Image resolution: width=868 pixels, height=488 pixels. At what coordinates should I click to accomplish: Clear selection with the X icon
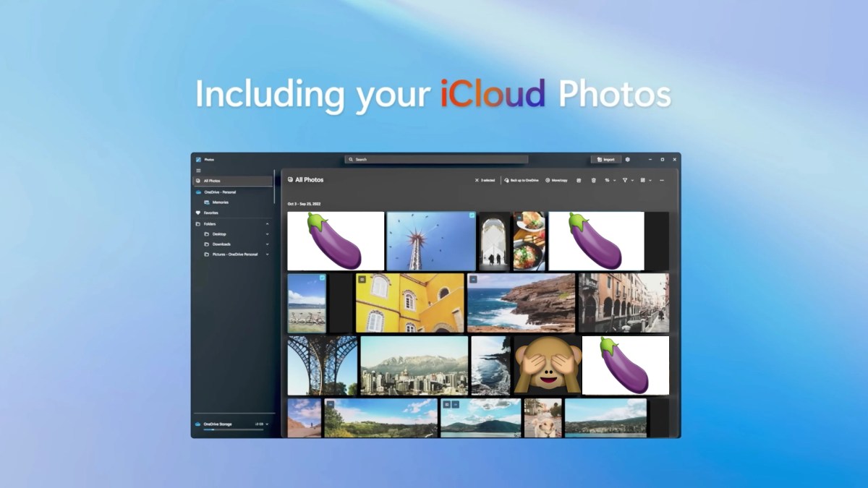[477, 180]
